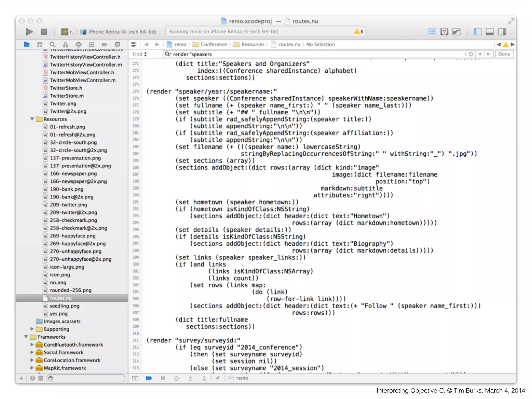The height and width of the screenshot is (399, 532).
Task: Enter full screen with window corner arrows
Action: 511,21
